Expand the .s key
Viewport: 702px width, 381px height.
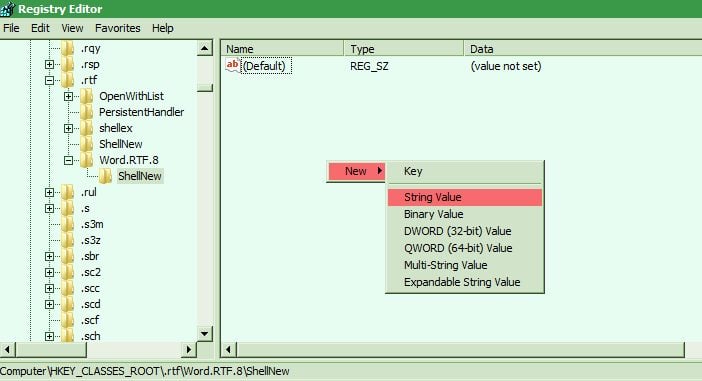coord(49,209)
